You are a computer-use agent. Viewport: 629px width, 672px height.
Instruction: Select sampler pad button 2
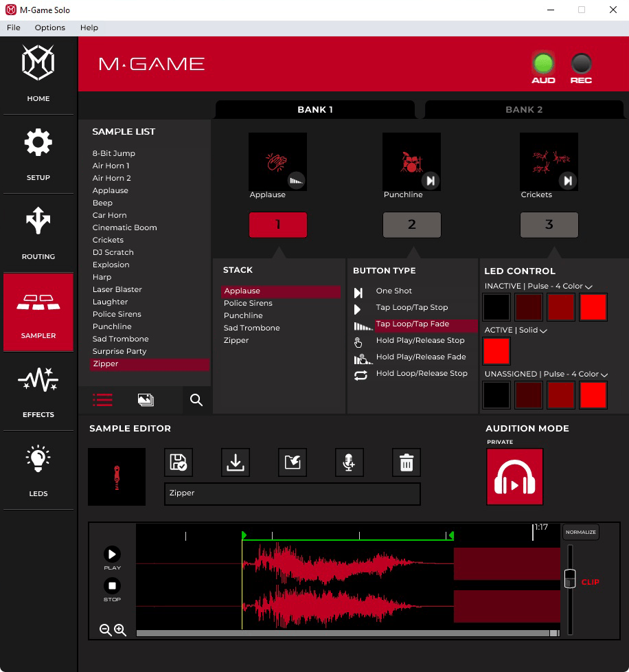click(x=411, y=225)
